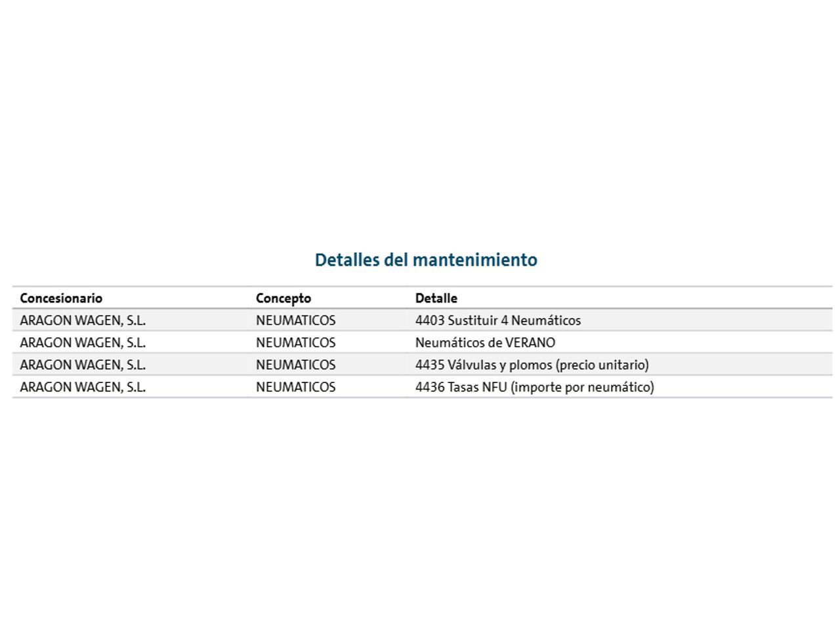Screen dimensions: 840x631
Task: Select ARAGON WAGEN in the Sustituir 4 Neumáticos row
Action: 83,320
